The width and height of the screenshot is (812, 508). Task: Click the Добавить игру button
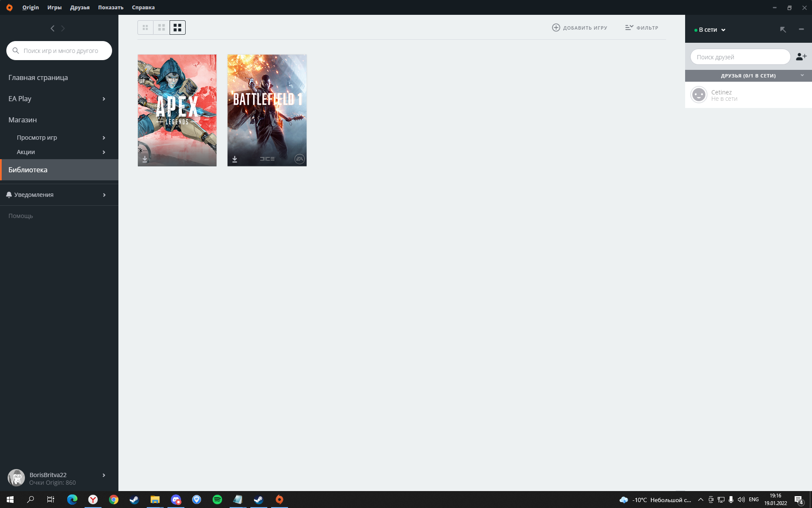(579, 27)
